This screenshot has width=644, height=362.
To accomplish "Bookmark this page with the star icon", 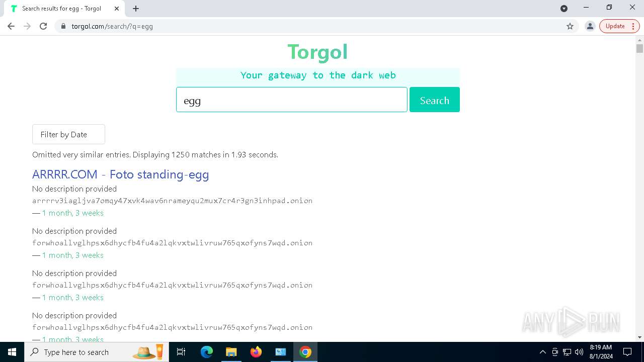I will tap(570, 26).
